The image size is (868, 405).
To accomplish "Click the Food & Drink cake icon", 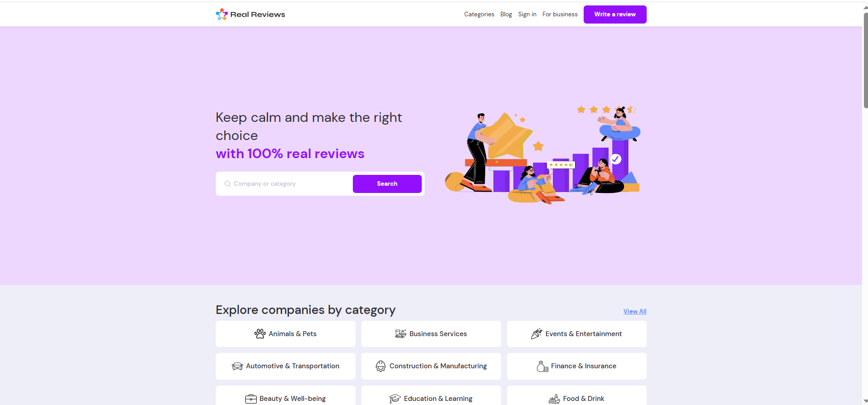I will (554, 399).
